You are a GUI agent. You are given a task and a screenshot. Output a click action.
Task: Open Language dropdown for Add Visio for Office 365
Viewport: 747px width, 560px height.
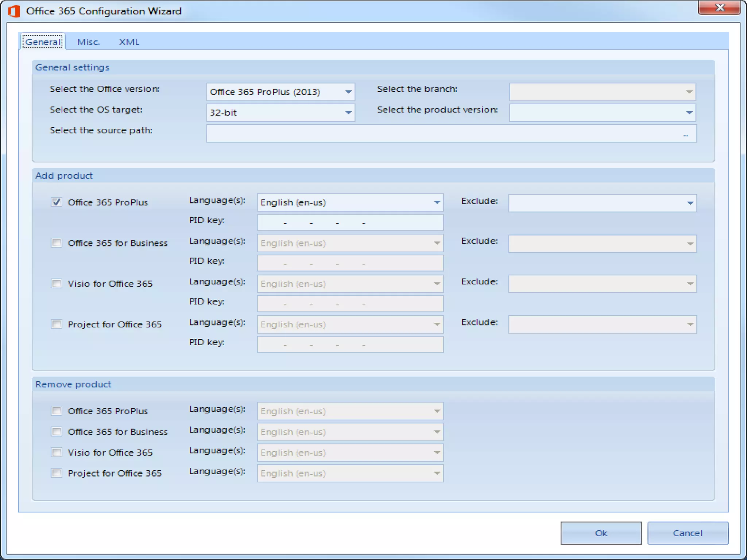tap(350, 284)
